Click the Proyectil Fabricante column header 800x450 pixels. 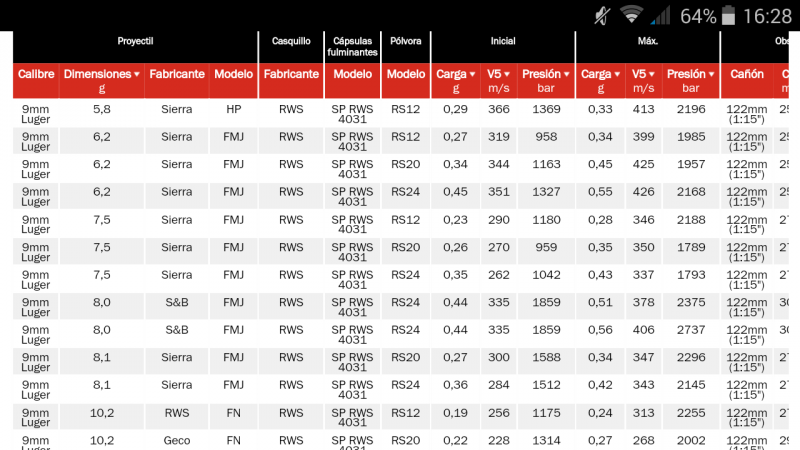(177, 74)
